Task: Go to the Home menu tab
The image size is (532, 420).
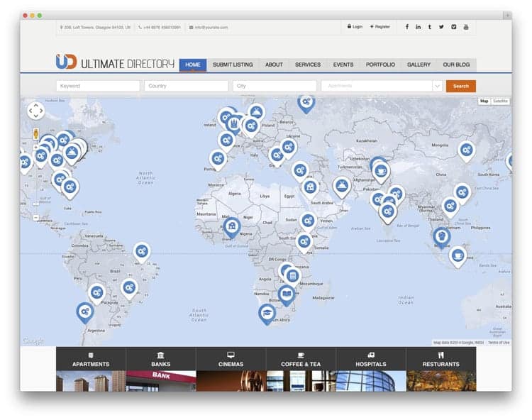Action: [x=193, y=65]
